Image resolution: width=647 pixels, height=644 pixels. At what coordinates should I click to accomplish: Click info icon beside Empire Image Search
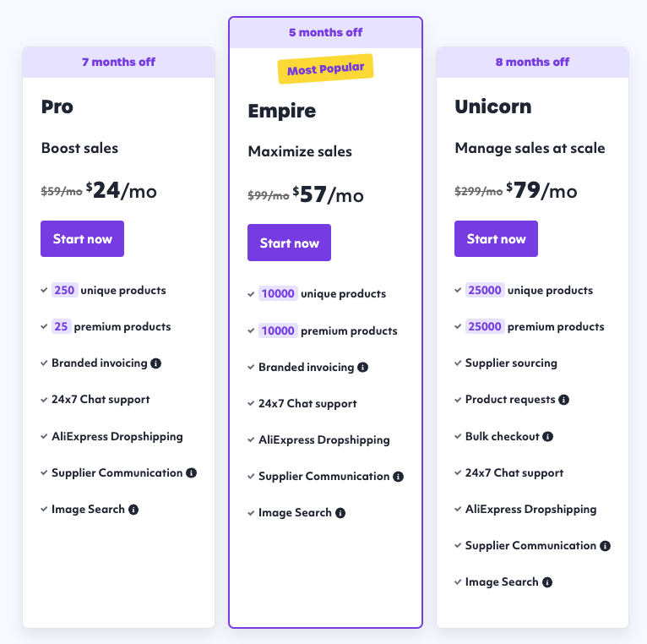340,513
